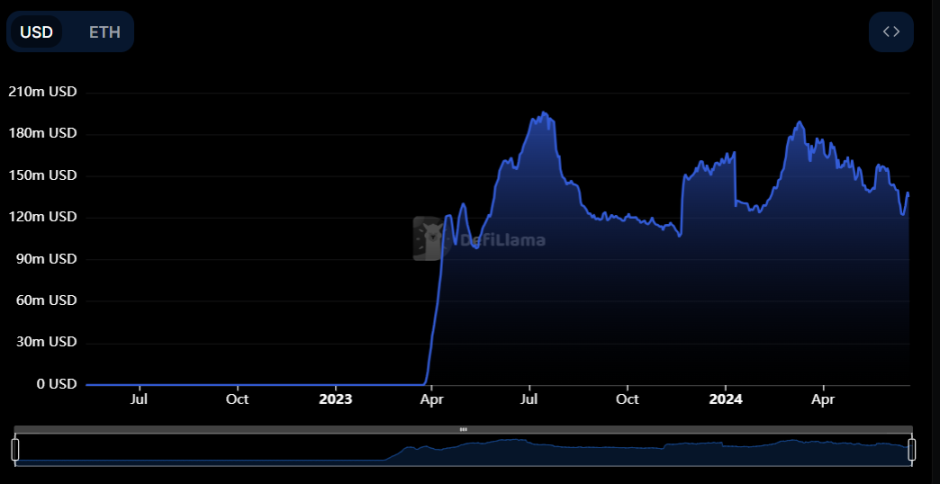Click the DefiLlama llama watermark logo
This screenshot has height=484, width=940.
click(429, 239)
